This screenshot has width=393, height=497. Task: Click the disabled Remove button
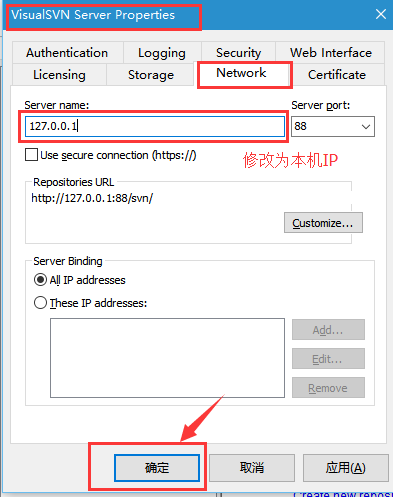click(328, 388)
